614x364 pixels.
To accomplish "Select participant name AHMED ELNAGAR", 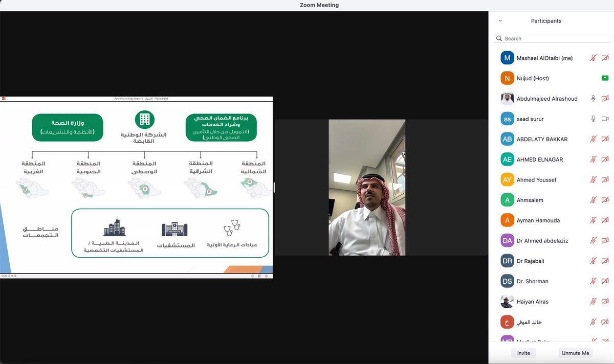I will pyautogui.click(x=540, y=160).
